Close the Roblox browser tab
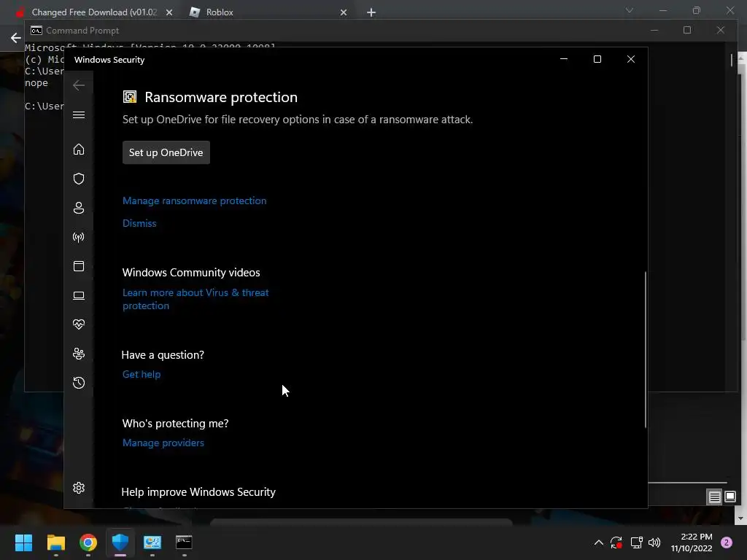747x560 pixels. pyautogui.click(x=344, y=12)
